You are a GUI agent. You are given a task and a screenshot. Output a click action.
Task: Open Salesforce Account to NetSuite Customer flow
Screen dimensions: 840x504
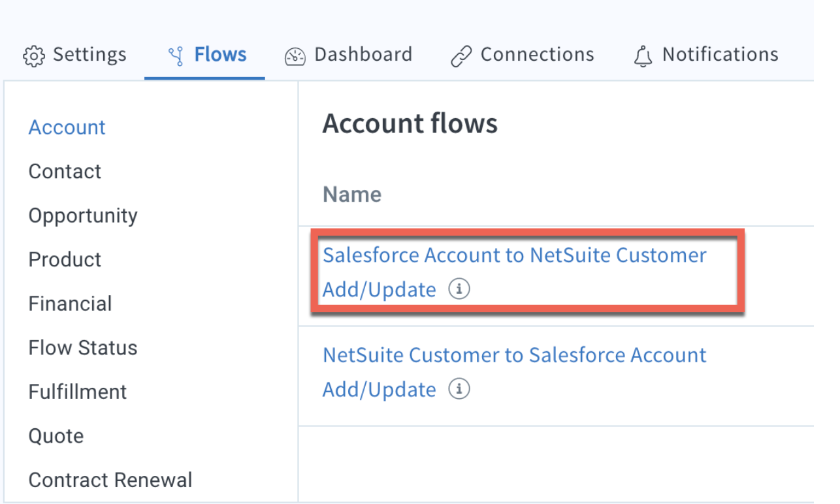tap(514, 272)
